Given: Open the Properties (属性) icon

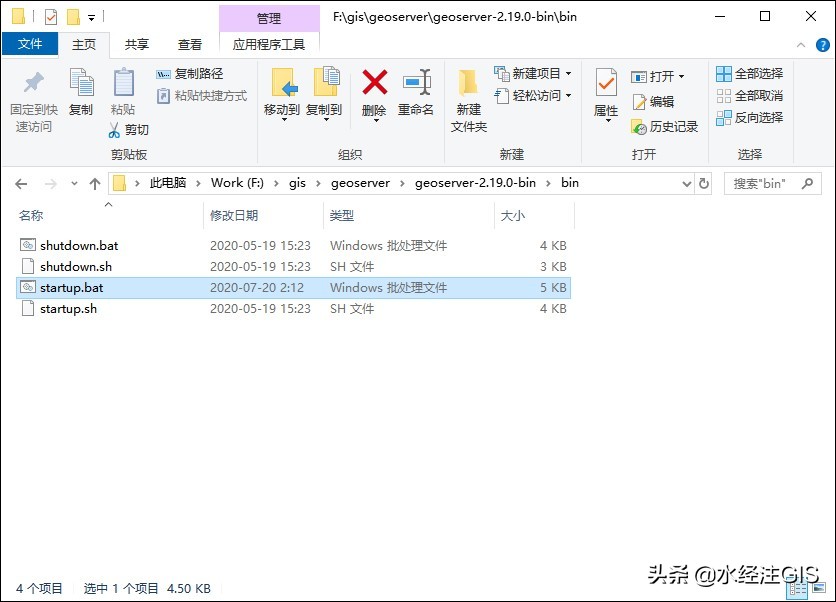Looking at the screenshot, I should point(606,82).
